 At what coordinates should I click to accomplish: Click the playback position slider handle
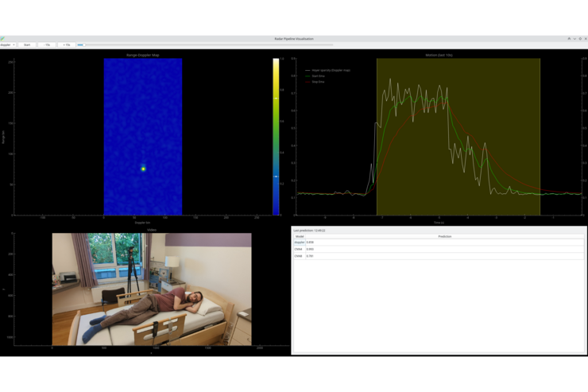[83, 45]
